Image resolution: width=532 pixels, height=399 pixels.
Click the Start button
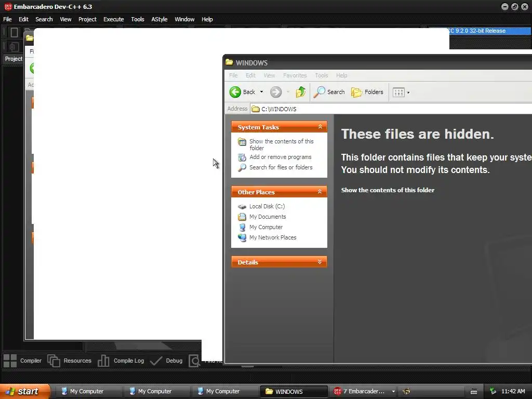[x=25, y=391]
